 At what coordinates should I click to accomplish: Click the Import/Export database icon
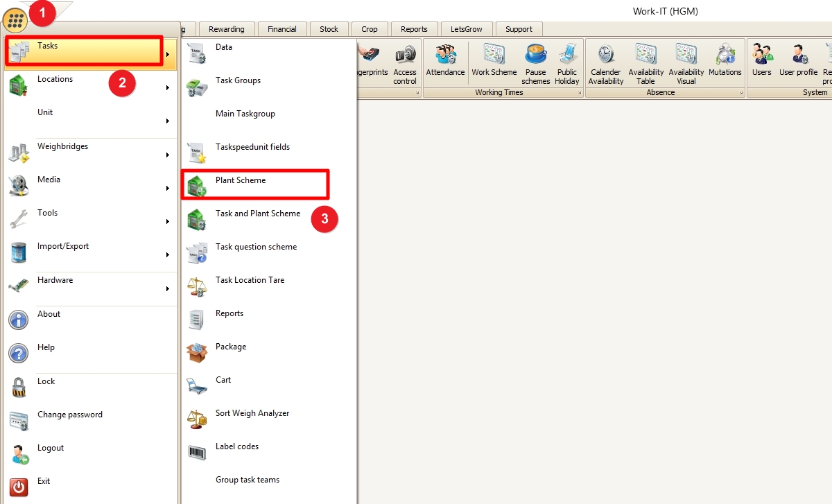pos(19,252)
